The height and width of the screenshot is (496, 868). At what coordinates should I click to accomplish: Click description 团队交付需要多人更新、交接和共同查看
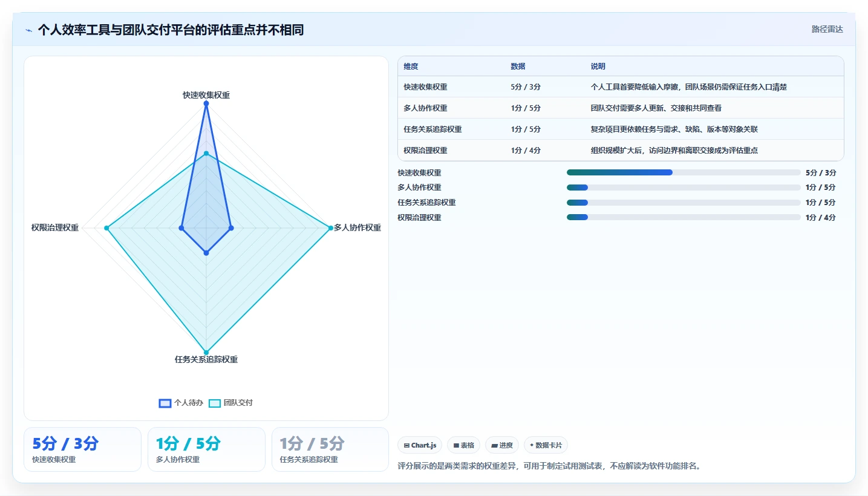pyautogui.click(x=656, y=108)
